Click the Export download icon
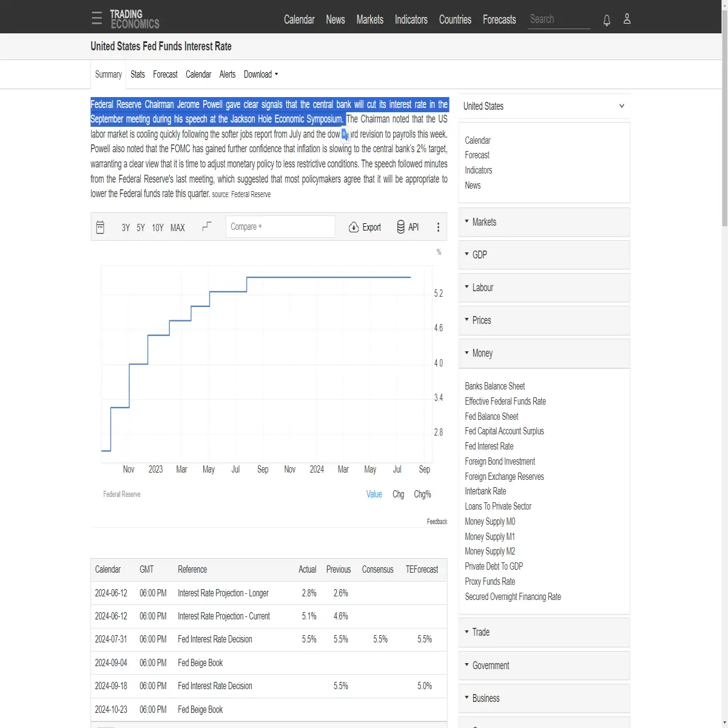728x728 pixels. [x=354, y=227]
